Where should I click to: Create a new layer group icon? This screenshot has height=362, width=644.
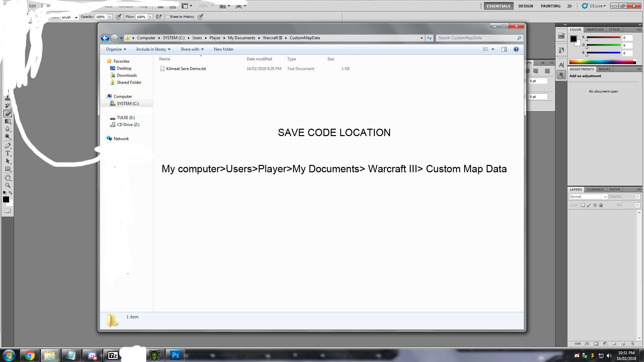(614, 344)
